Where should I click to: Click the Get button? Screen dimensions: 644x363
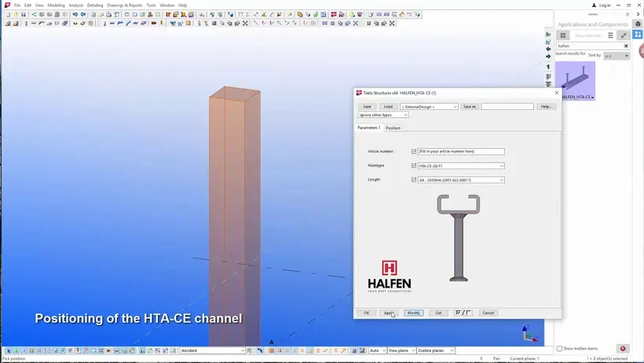tap(438, 313)
